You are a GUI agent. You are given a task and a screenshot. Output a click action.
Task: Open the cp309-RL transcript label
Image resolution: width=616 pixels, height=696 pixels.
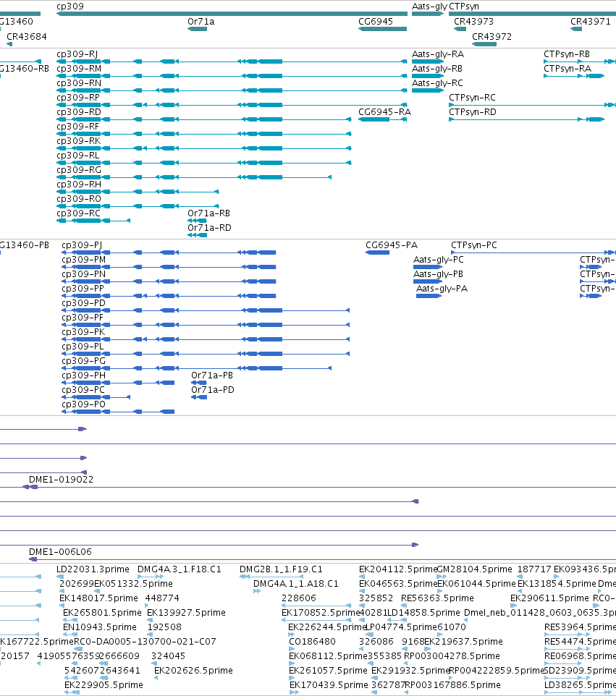pyautogui.click(x=78, y=156)
